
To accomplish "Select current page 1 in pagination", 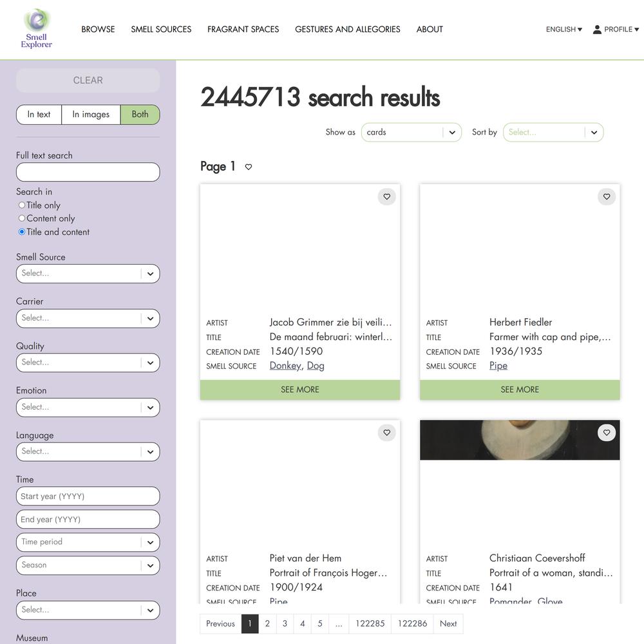I will pos(250,623).
